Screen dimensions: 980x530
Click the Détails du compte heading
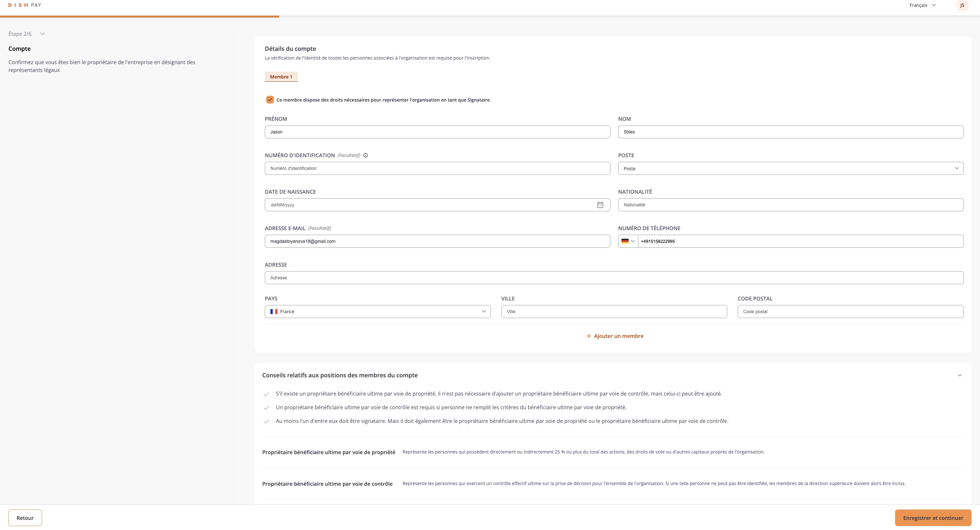pos(290,49)
